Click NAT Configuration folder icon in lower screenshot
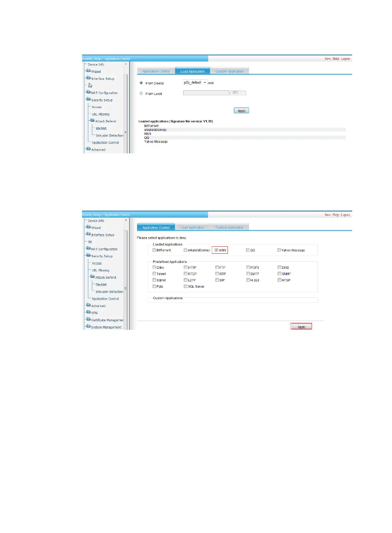 88,248
